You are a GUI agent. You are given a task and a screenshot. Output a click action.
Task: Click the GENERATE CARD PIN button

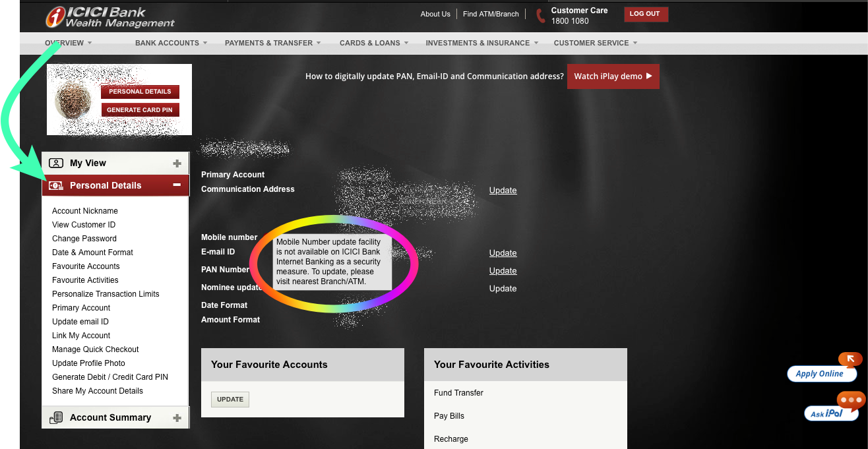pyautogui.click(x=140, y=109)
